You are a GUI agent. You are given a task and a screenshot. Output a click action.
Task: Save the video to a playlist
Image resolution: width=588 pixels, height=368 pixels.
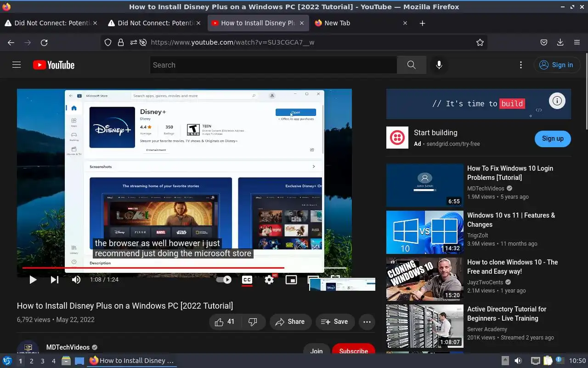[x=335, y=322]
